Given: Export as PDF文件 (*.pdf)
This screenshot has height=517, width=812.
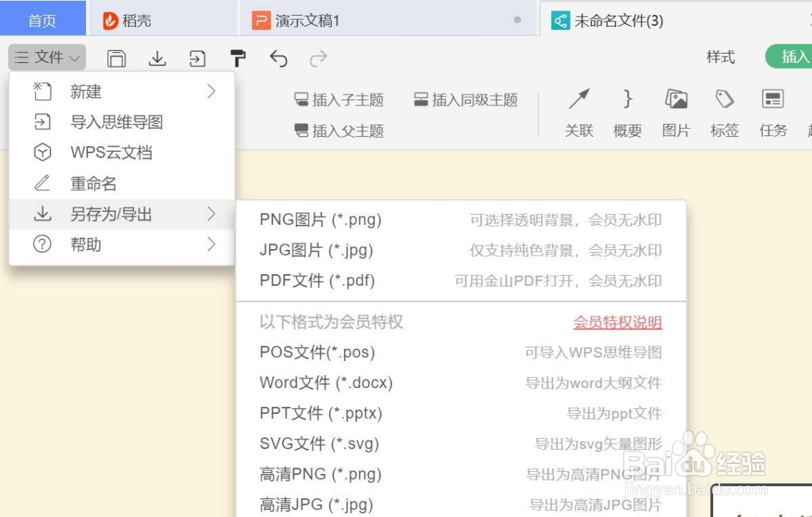Looking at the screenshot, I should (x=461, y=281).
